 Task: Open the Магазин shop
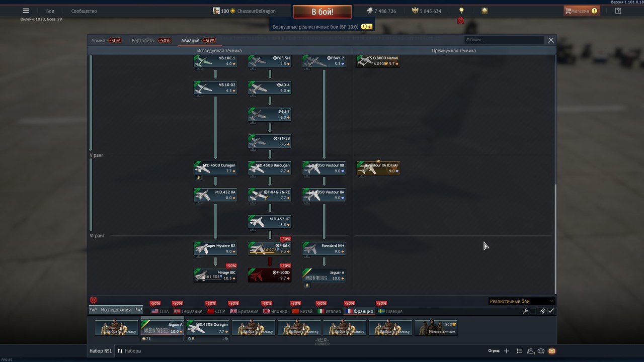tap(582, 11)
